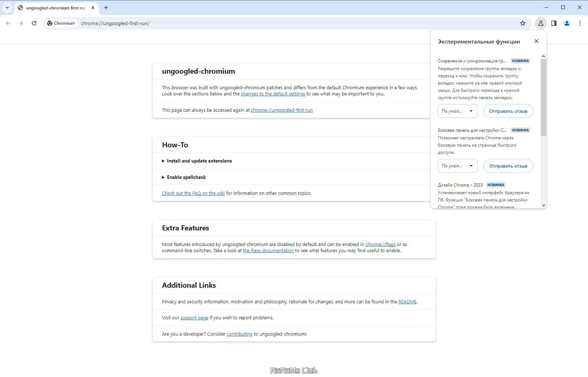588x377 pixels.
Task: Click the 'Дизайн Chrome – 2023' experiment title
Action: [x=460, y=185]
